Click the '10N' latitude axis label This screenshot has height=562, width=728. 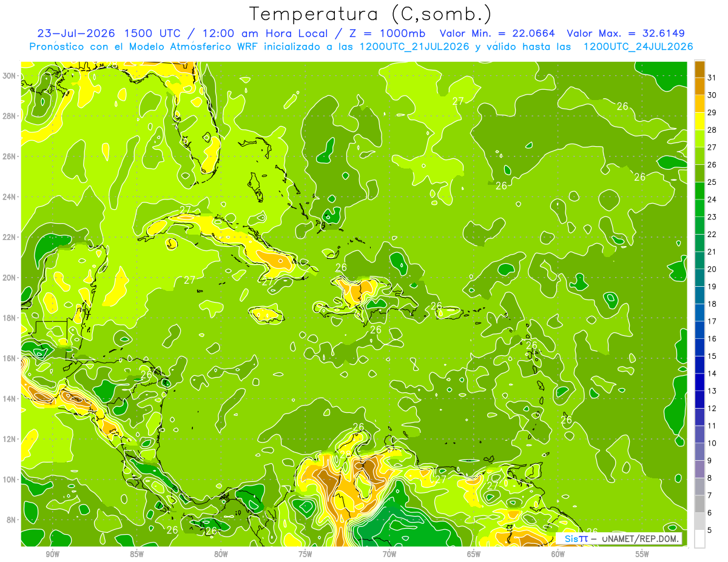click(x=10, y=480)
